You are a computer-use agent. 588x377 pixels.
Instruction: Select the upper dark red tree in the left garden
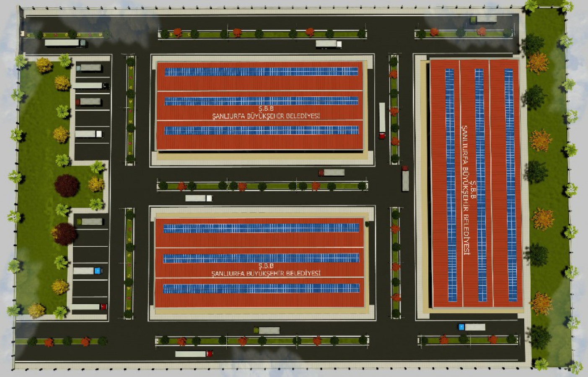(67, 186)
